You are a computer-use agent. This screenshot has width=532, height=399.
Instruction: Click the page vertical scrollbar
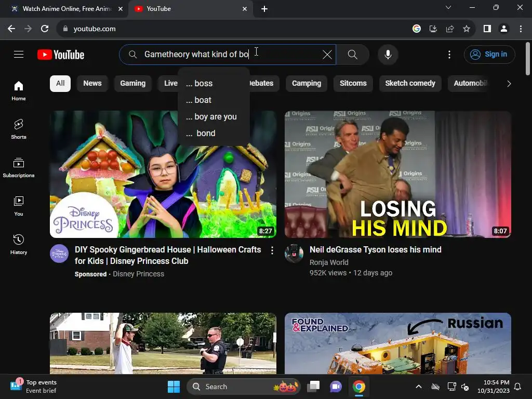pos(528,59)
